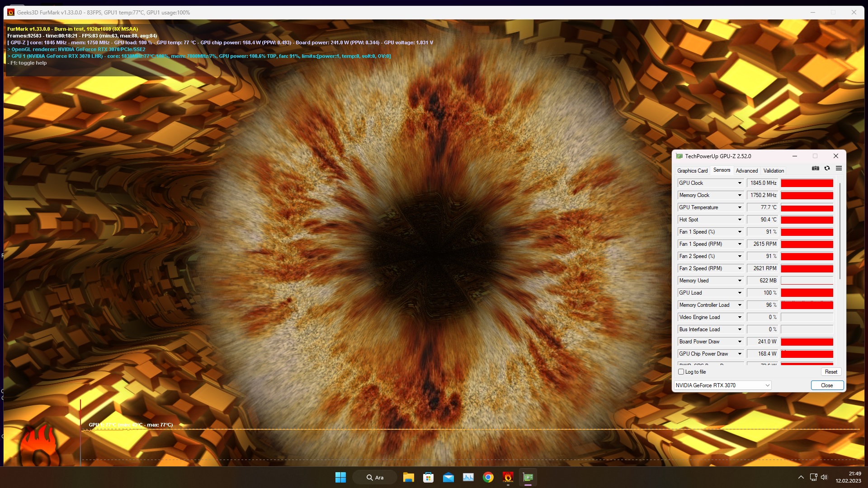Enable the Log to file checkbox
This screenshot has height=488, width=868.
681,372
